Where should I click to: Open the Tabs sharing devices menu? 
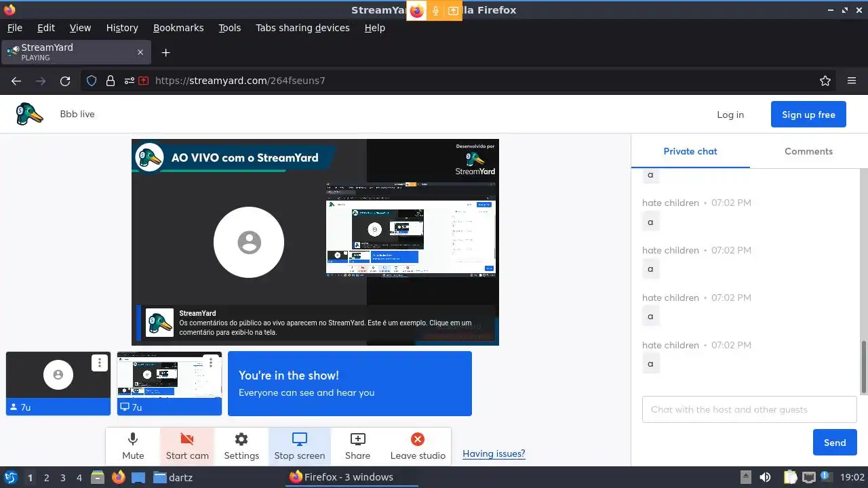[302, 28]
